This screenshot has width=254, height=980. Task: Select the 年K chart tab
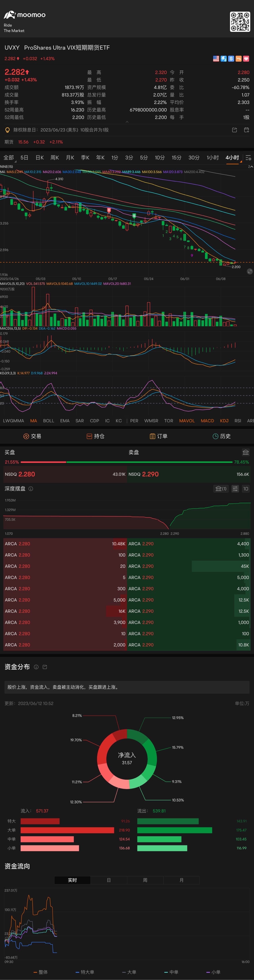pyautogui.click(x=100, y=158)
